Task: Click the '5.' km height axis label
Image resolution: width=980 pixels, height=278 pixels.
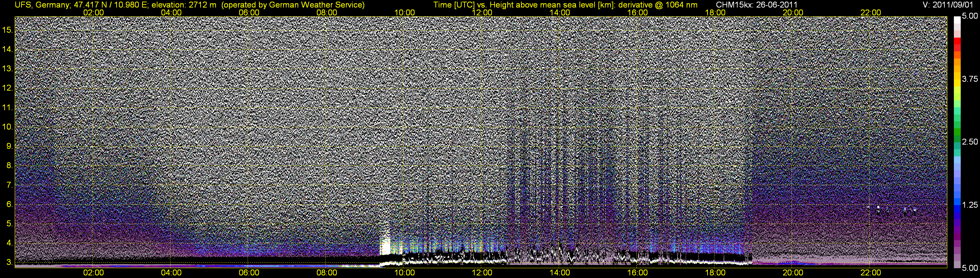Action: (10, 223)
